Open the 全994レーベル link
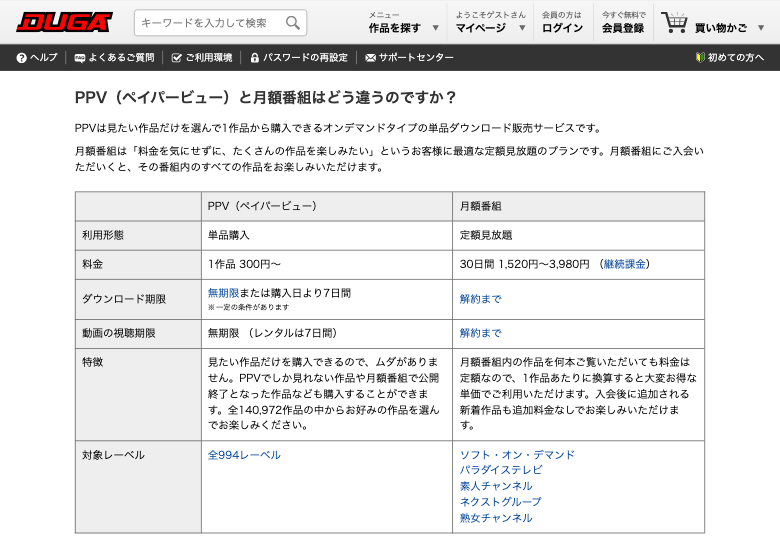Screen dimensions: 780x545 coord(244,455)
